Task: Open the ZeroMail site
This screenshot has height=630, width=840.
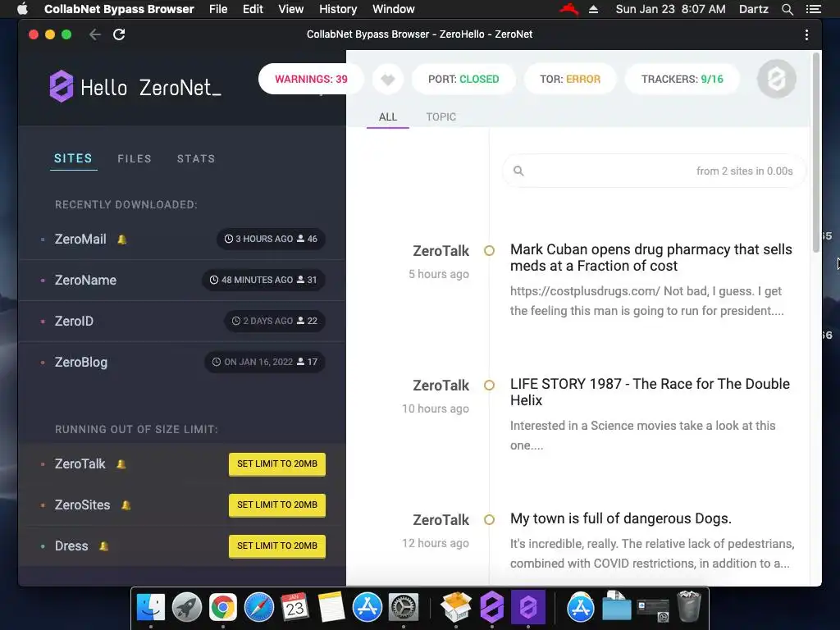Action: click(80, 239)
